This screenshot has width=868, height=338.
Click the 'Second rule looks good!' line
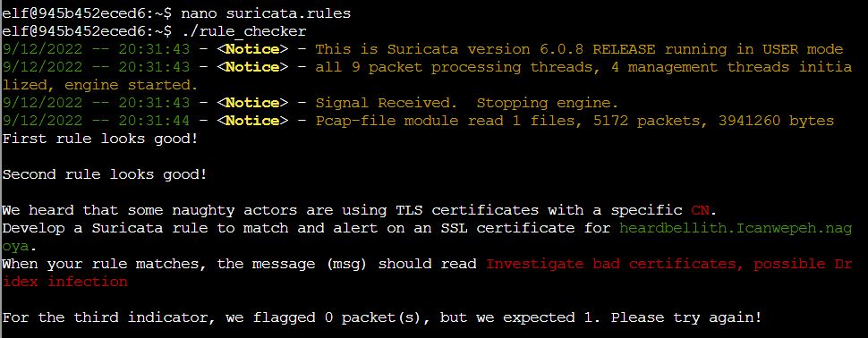105,174
